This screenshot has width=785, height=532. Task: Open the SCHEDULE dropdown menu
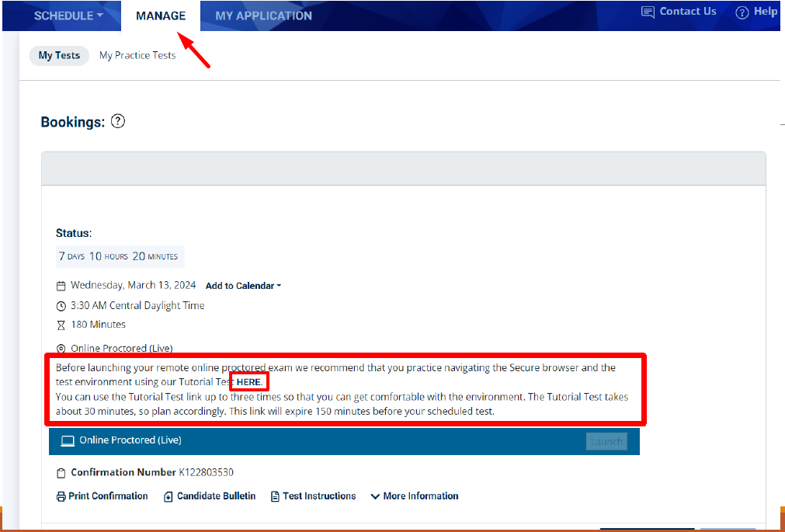pos(68,16)
